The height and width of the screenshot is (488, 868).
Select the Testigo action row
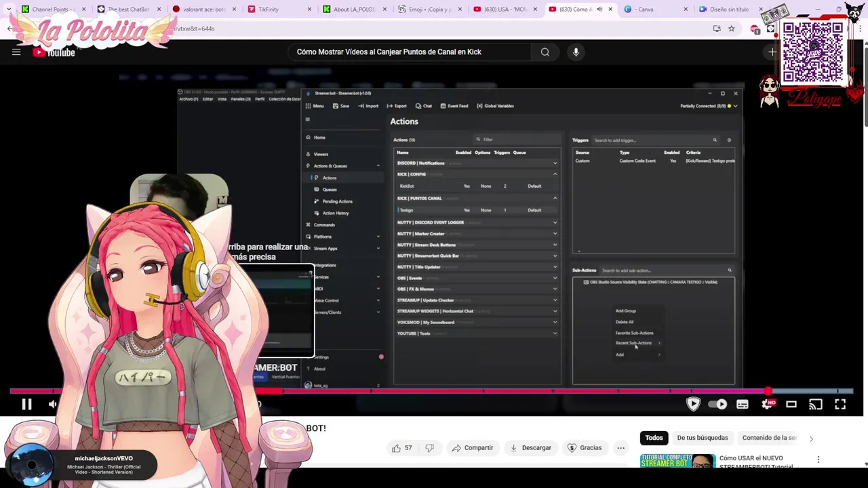pyautogui.click(x=477, y=210)
